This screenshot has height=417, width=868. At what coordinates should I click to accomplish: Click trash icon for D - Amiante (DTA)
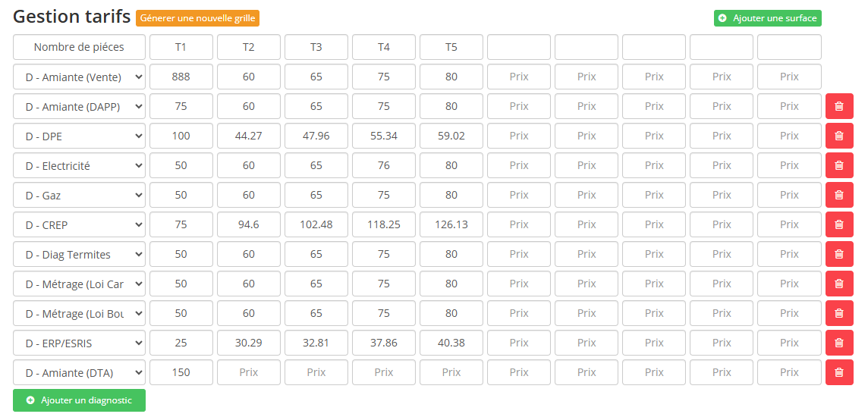click(x=838, y=373)
